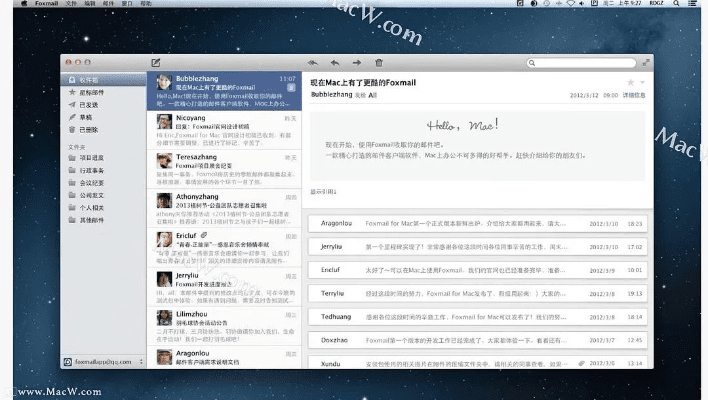This screenshot has width=708, height=400.
Task: Star the open email message
Action: [630, 82]
